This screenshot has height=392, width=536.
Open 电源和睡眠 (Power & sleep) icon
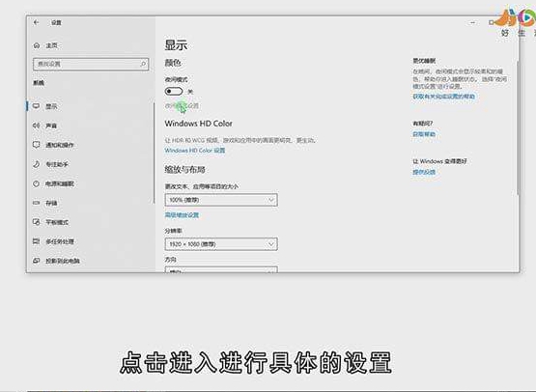[37, 183]
